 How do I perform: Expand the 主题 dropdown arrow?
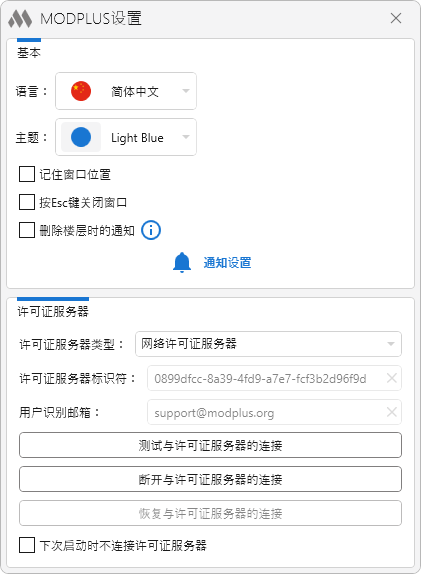(186, 137)
